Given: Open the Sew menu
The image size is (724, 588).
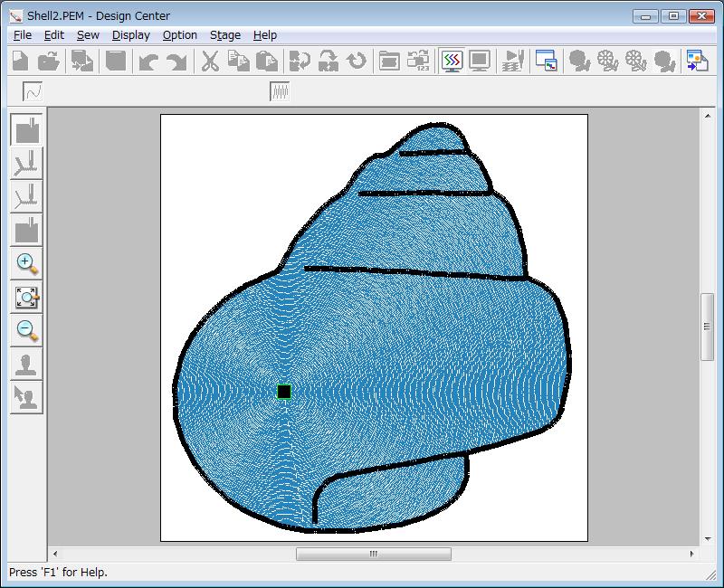Looking at the screenshot, I should 88,35.
